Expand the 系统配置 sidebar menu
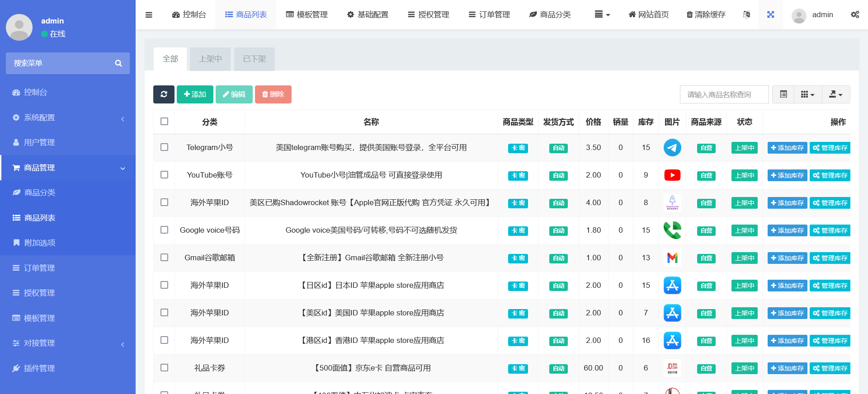 [x=68, y=117]
